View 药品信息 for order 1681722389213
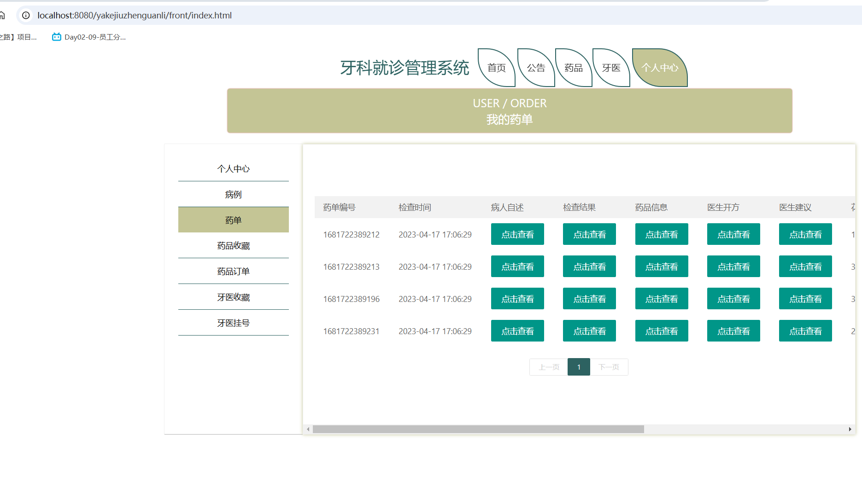 pyautogui.click(x=662, y=266)
